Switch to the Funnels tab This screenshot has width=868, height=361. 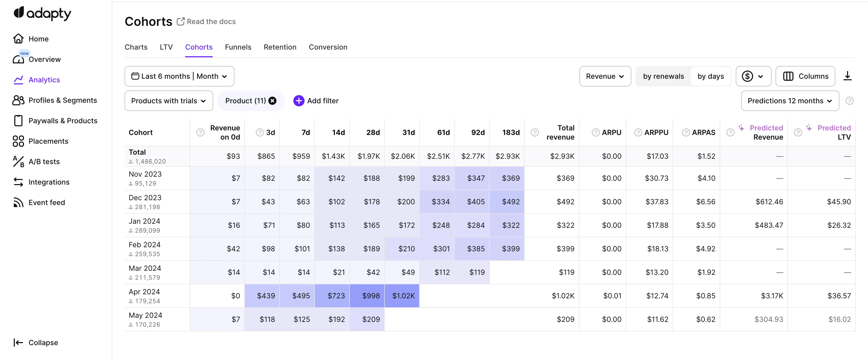click(238, 47)
